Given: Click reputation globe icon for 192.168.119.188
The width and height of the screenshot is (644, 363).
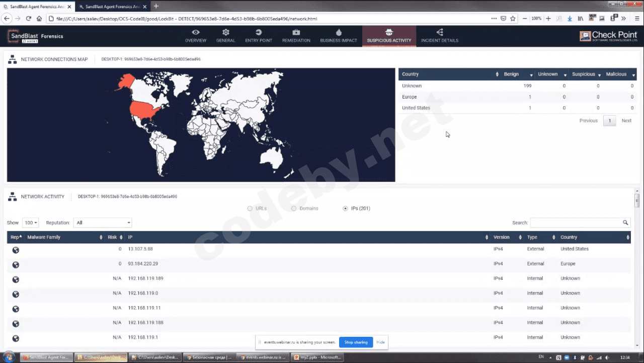Looking at the screenshot, I should point(16,324).
